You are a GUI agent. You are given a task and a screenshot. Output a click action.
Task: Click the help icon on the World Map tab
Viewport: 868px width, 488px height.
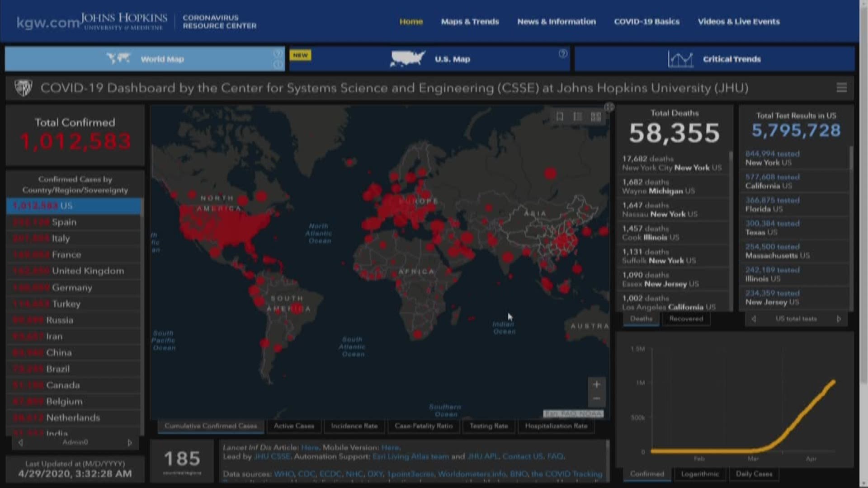278,54
